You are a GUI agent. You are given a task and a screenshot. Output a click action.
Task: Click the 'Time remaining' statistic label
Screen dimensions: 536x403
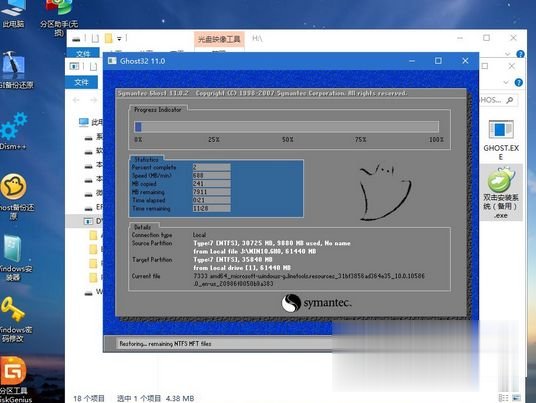click(151, 209)
